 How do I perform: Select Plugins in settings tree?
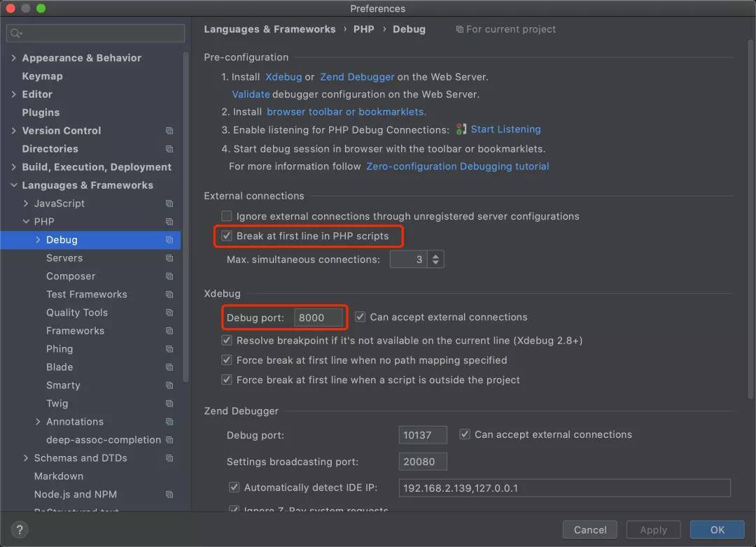[x=41, y=113]
